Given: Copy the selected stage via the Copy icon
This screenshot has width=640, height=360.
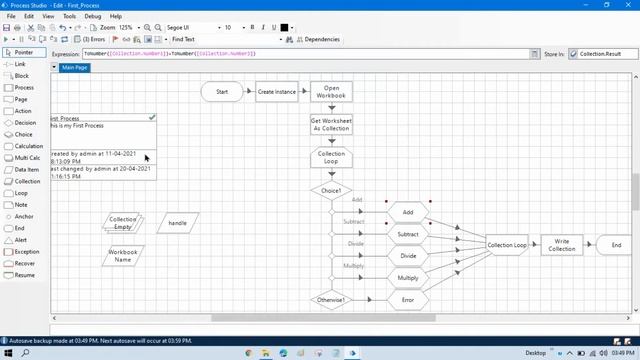Looking at the screenshot, I should (x=41, y=28).
